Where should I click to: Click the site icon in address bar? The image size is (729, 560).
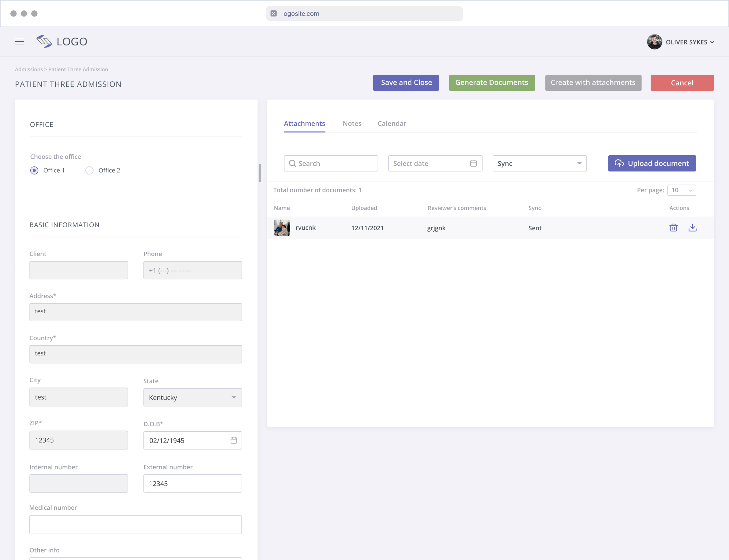[274, 14]
